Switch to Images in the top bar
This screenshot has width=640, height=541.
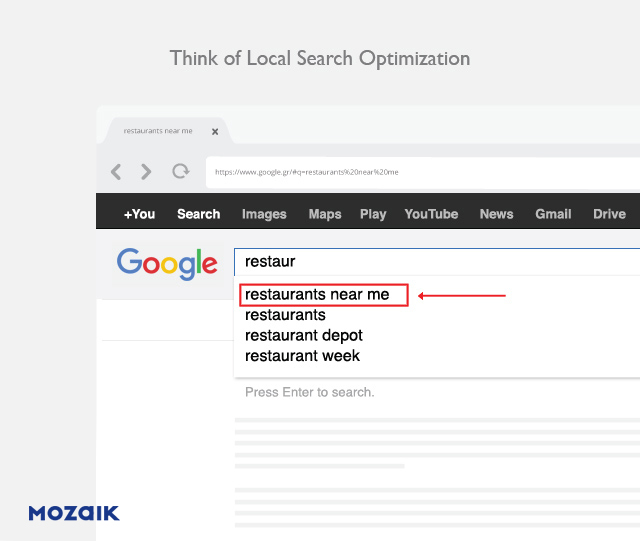(x=264, y=214)
